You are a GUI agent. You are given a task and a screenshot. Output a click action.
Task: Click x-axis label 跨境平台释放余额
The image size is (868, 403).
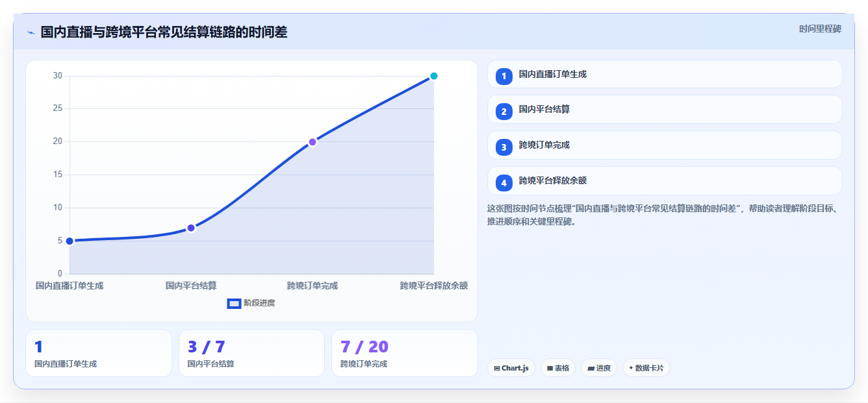(x=434, y=286)
